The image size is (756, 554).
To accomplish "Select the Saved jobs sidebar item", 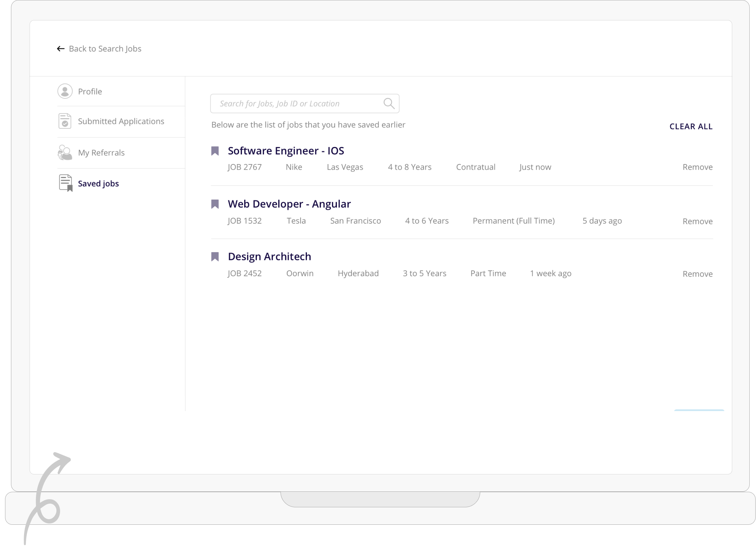I will pos(98,184).
